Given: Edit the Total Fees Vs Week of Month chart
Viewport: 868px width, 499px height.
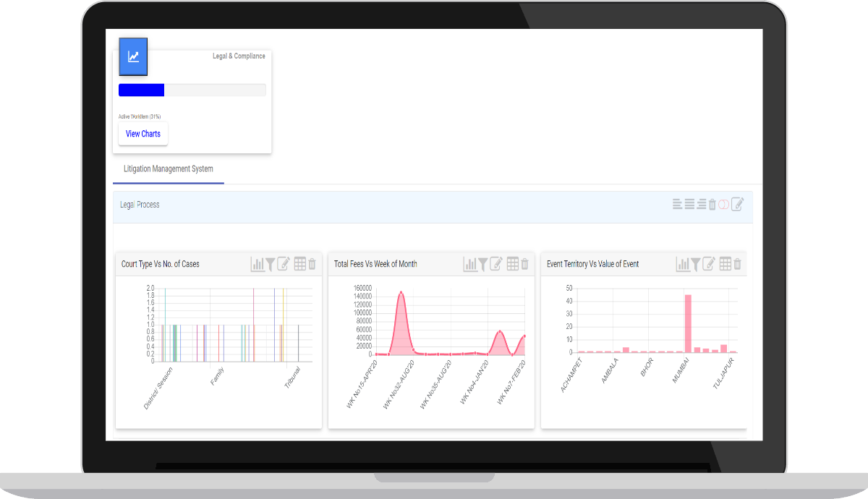Looking at the screenshot, I should coord(496,264).
